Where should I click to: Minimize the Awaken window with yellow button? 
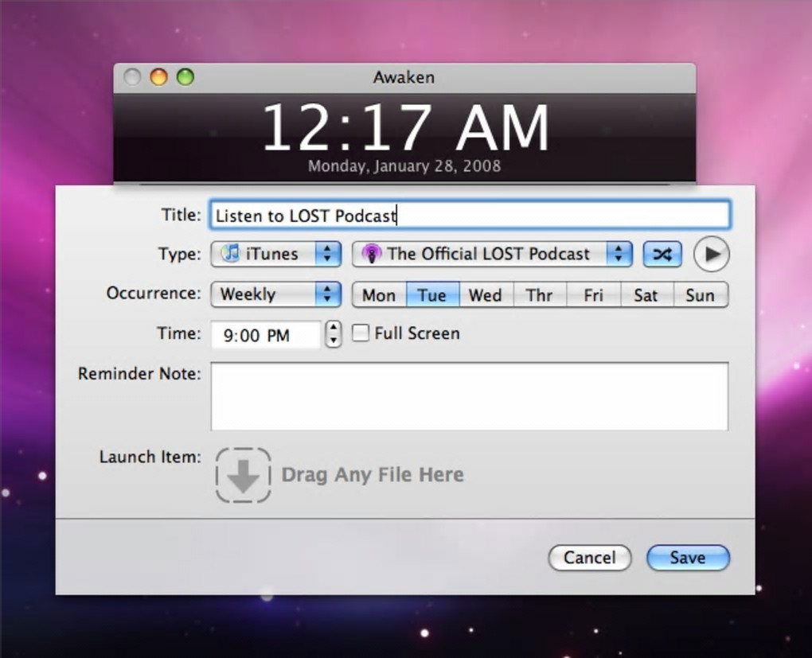[x=159, y=77]
